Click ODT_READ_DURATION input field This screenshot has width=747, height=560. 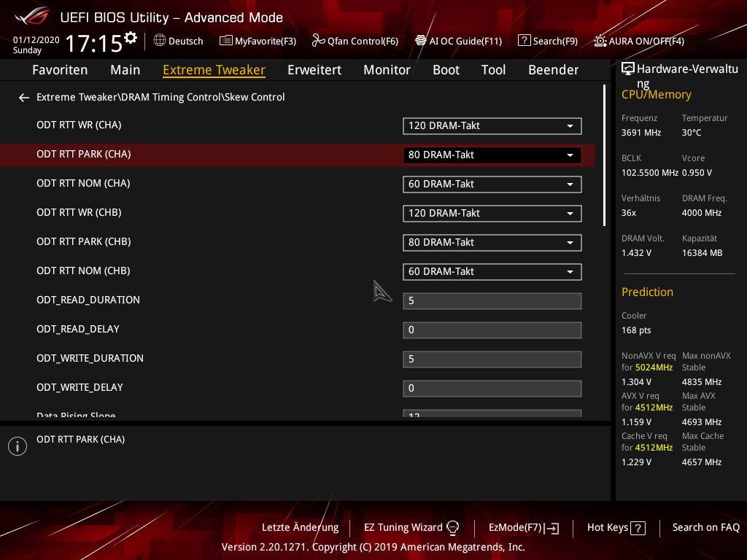492,301
